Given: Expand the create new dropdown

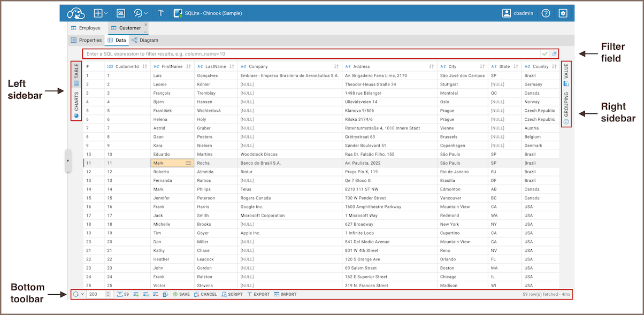Looking at the screenshot, I should point(101,13).
